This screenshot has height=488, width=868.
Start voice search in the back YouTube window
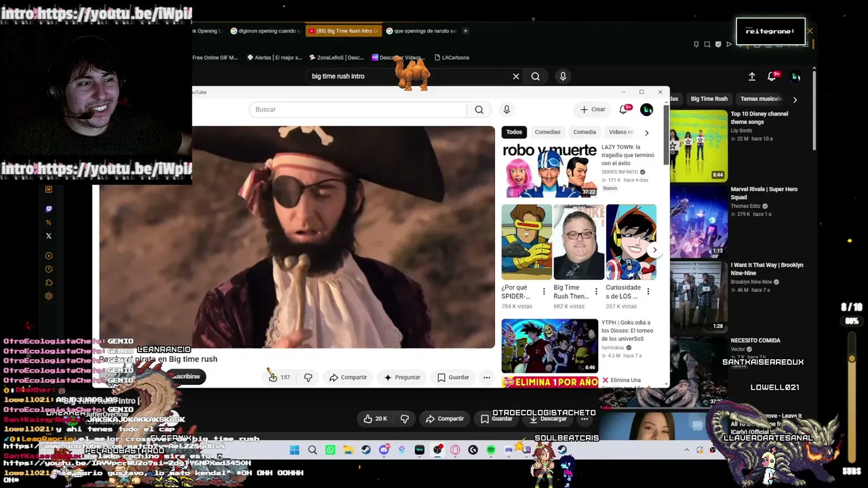(563, 77)
